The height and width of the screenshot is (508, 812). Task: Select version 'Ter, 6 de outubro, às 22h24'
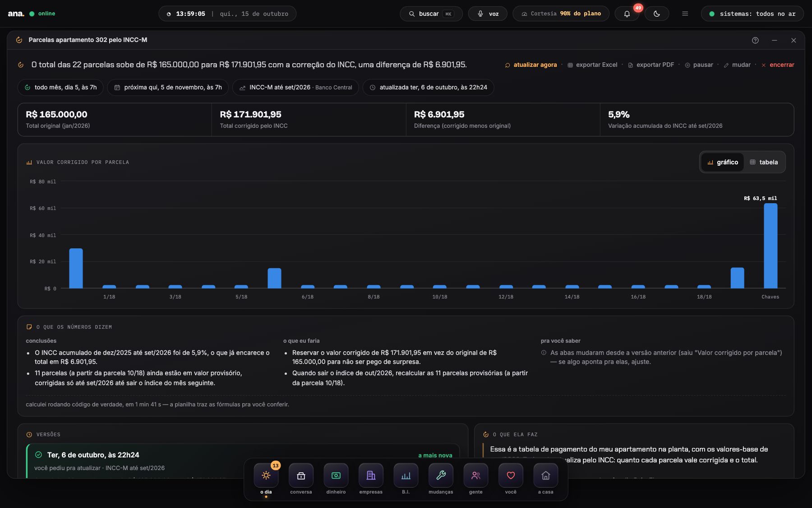pos(243,461)
